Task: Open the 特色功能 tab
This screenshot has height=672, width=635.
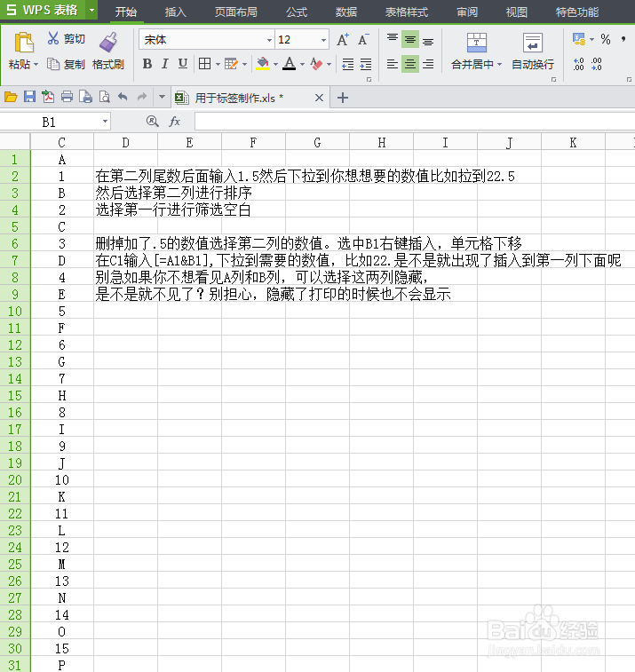Action: tap(576, 12)
